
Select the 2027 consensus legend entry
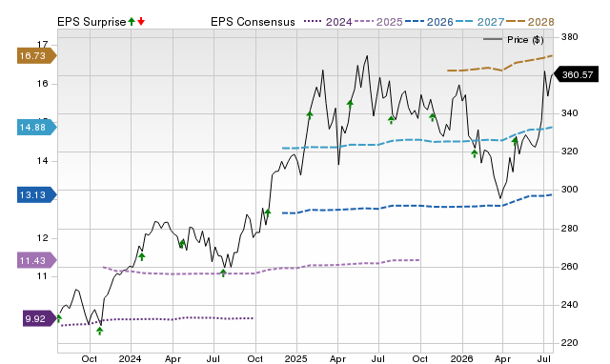pyautogui.click(x=480, y=22)
